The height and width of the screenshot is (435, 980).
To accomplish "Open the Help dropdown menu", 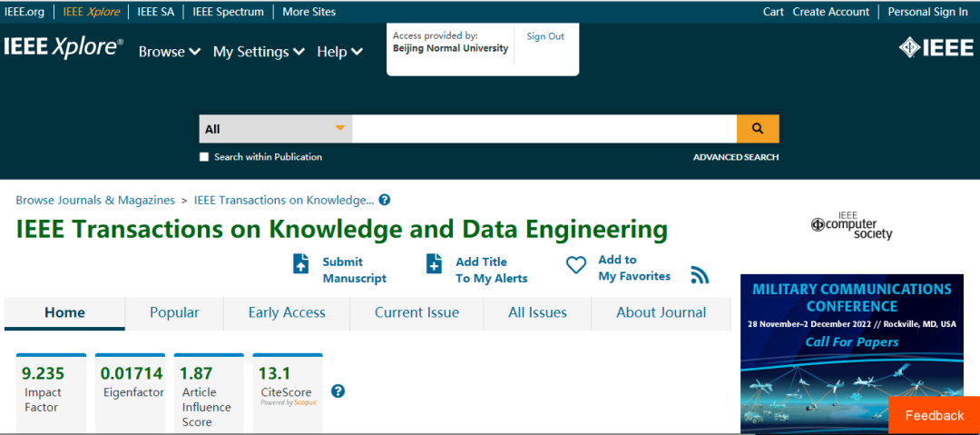I will (x=339, y=52).
